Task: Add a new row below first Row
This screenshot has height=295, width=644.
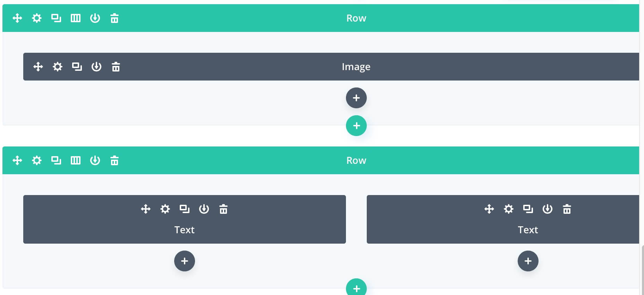Action: tap(356, 126)
